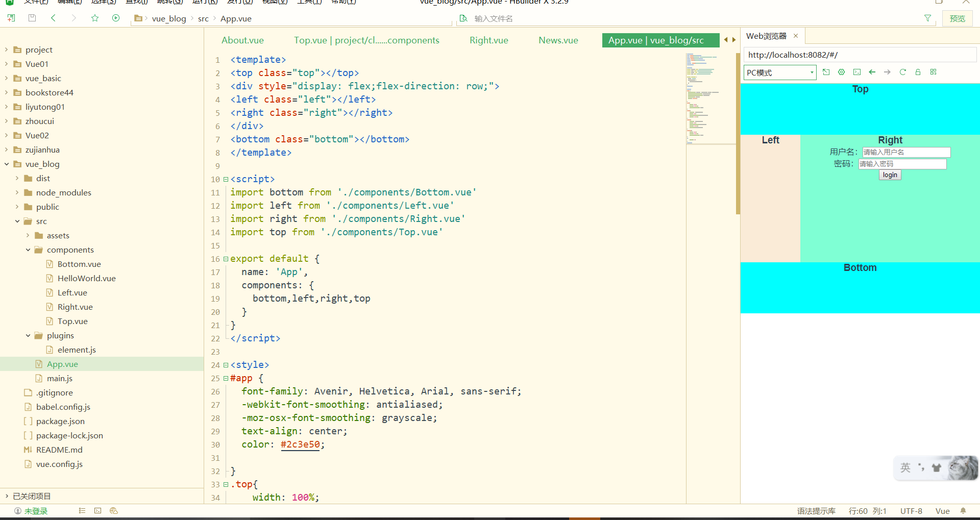
Task: Click the 未登录 login status link
Action: [36, 511]
